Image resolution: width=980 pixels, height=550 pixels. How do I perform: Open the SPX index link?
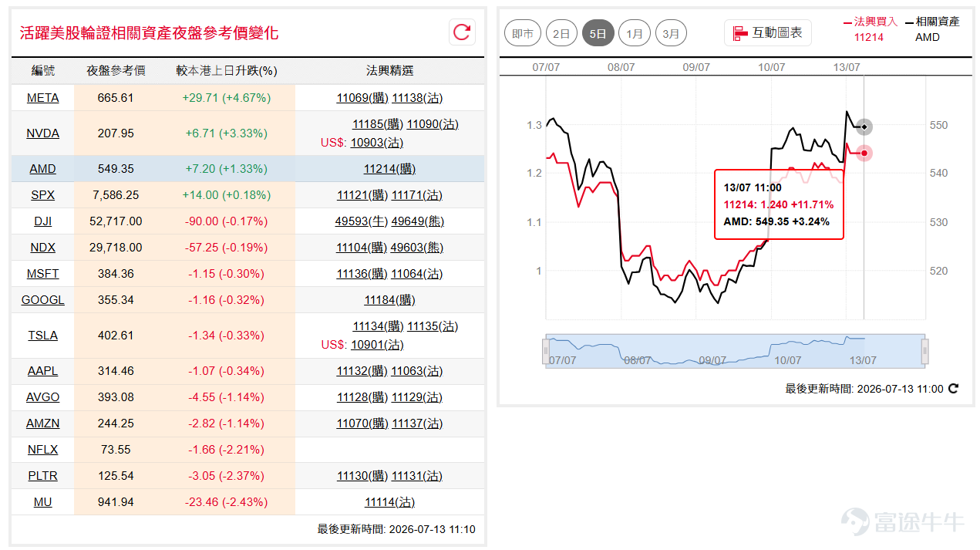(x=42, y=195)
